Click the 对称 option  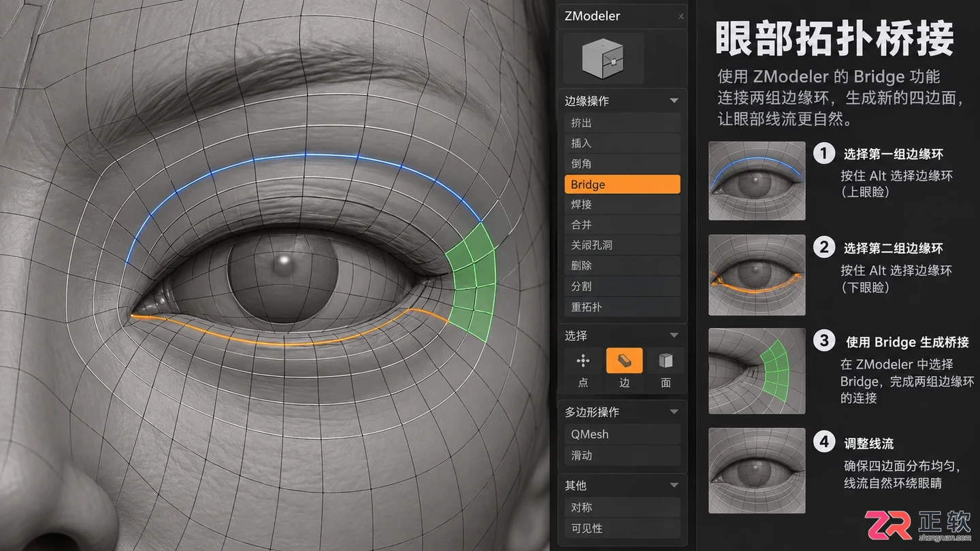click(622, 507)
